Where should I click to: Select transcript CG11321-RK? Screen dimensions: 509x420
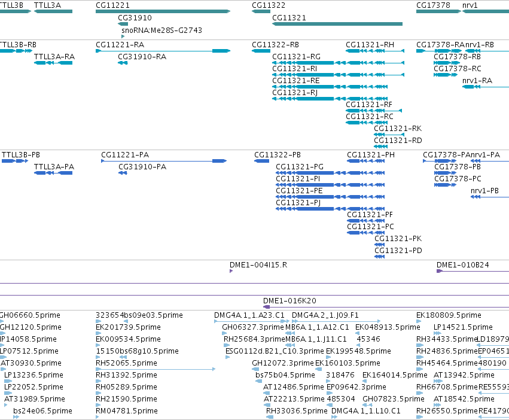click(x=389, y=135)
